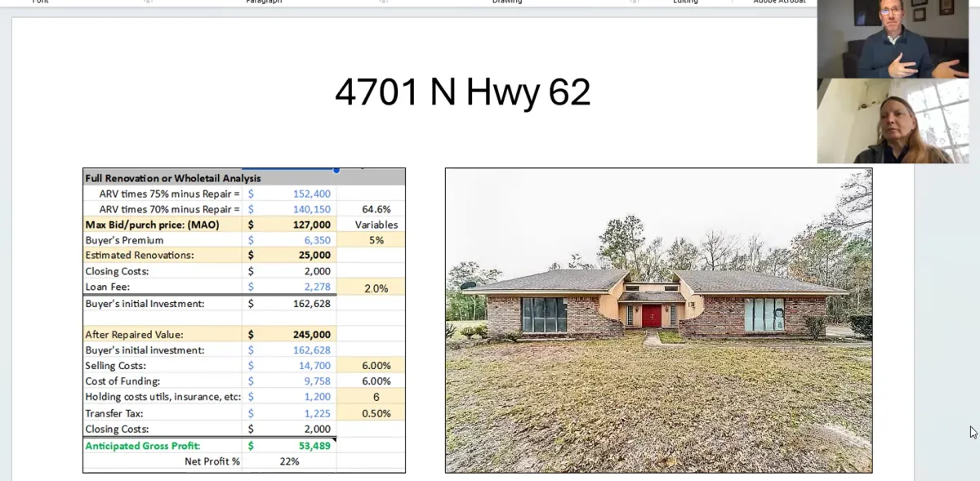
Task: Click the 53,489 gross profit value
Action: (x=314, y=445)
